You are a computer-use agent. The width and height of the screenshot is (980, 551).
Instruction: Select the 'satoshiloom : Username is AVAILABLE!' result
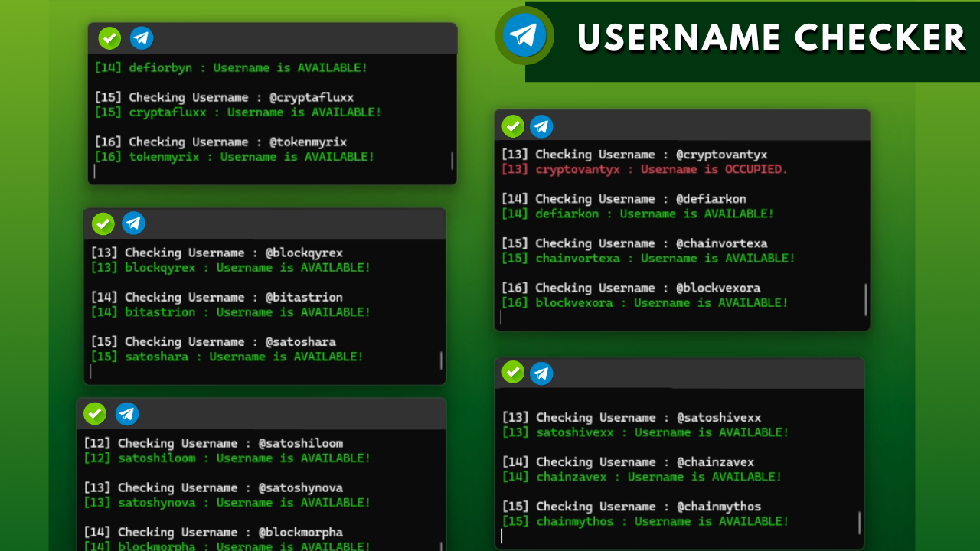pyautogui.click(x=227, y=458)
